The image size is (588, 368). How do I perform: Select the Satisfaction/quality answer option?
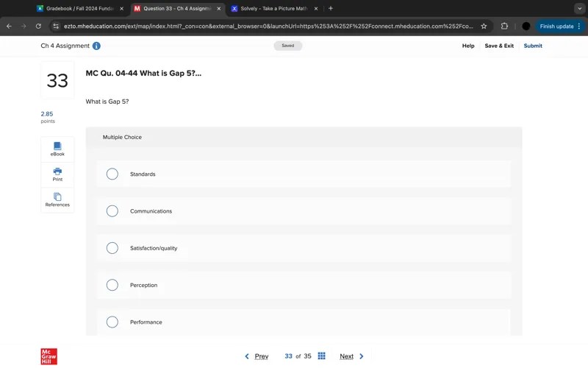(x=304, y=248)
